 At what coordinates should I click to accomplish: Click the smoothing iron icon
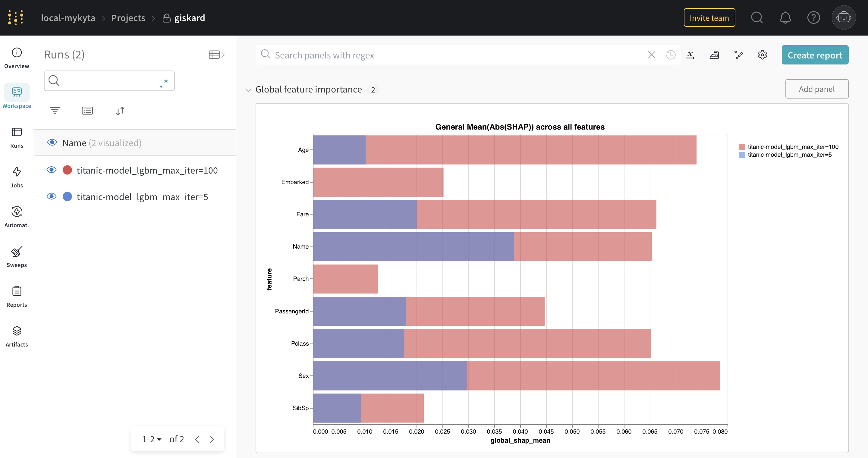tap(714, 55)
